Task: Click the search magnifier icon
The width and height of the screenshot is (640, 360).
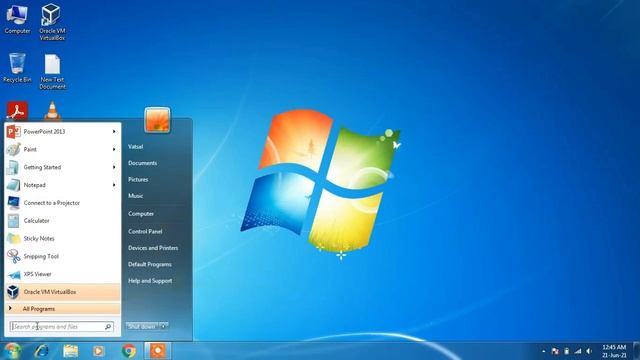Action: [x=108, y=327]
